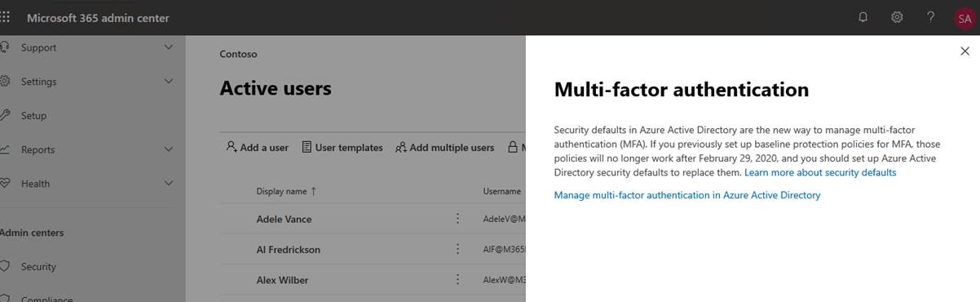The width and height of the screenshot is (980, 302).
Task: Open the settings gear in the header
Action: coord(897,17)
